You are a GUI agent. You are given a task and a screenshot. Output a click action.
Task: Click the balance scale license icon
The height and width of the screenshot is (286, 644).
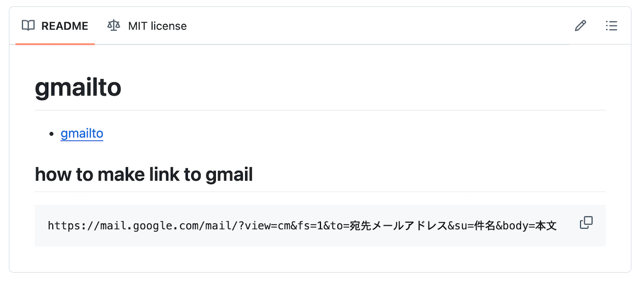(113, 25)
